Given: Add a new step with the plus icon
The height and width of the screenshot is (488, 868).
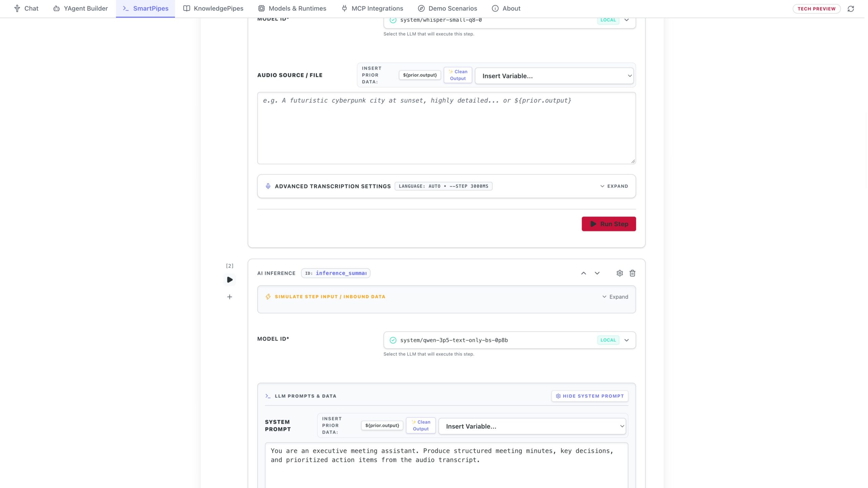Looking at the screenshot, I should (230, 297).
